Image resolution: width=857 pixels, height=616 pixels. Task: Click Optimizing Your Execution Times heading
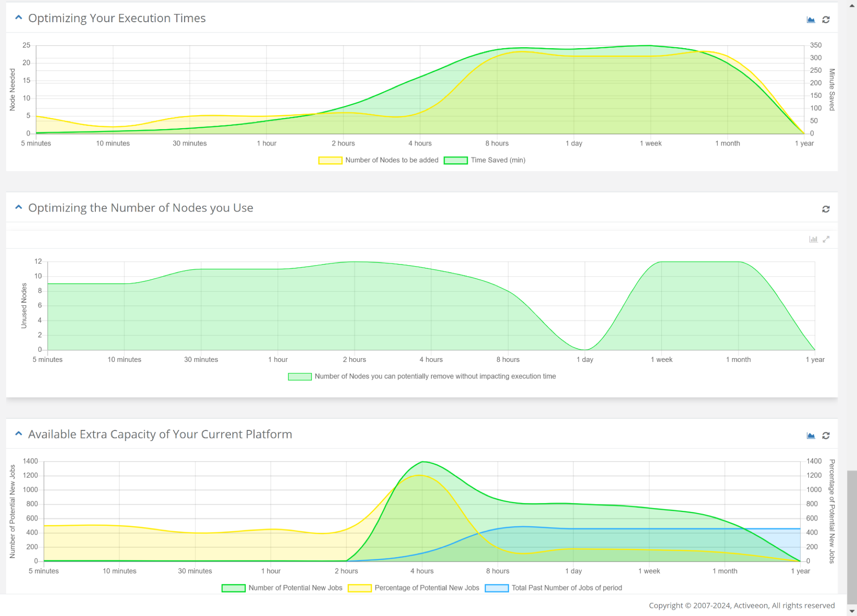coord(117,18)
